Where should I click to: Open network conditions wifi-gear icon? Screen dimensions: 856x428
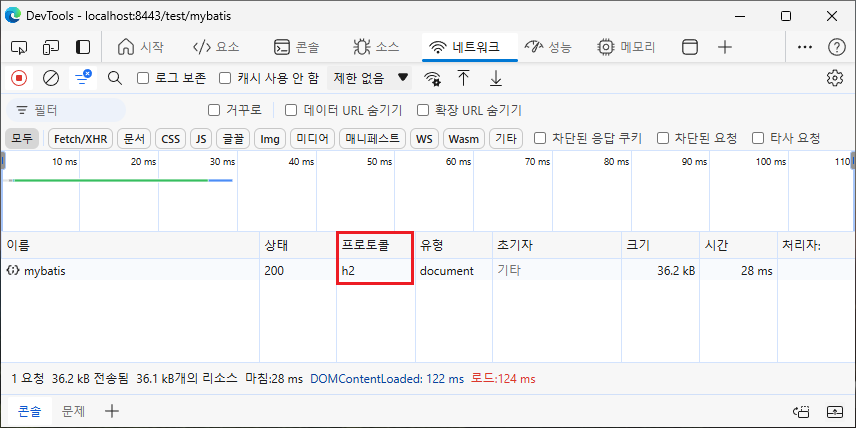point(432,78)
